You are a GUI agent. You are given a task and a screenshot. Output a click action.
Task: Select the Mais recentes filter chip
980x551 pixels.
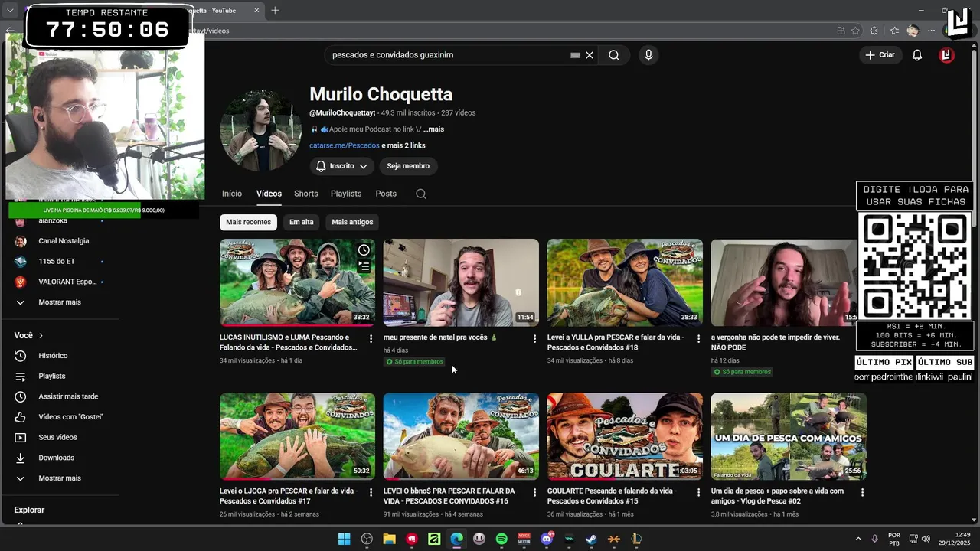pyautogui.click(x=248, y=222)
